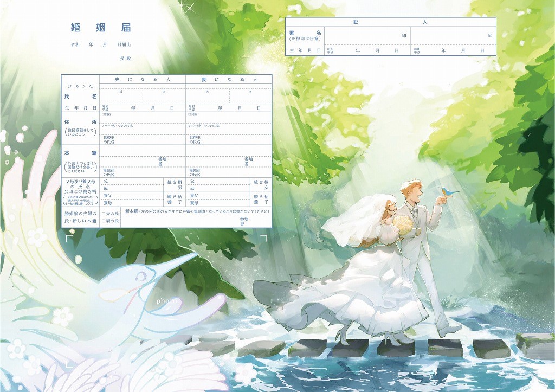Click the wife's given name (名) field
The image size is (555, 392).
[x=250, y=98]
